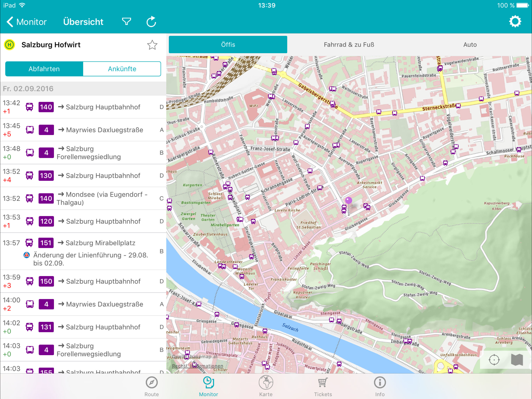Screen dimensions: 532x399
Task: Switch map layers with the map icon
Action: [517, 360]
